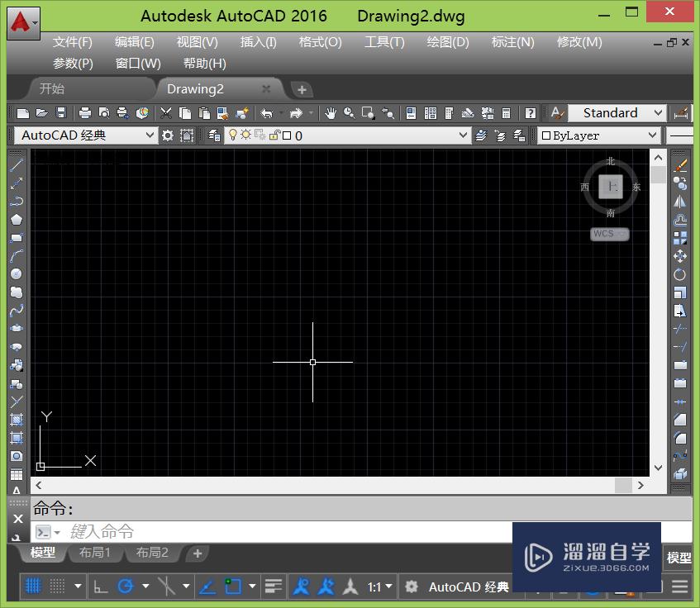Image resolution: width=700 pixels, height=608 pixels.
Task: Click the Zoom Realtime icon
Action: (x=347, y=113)
